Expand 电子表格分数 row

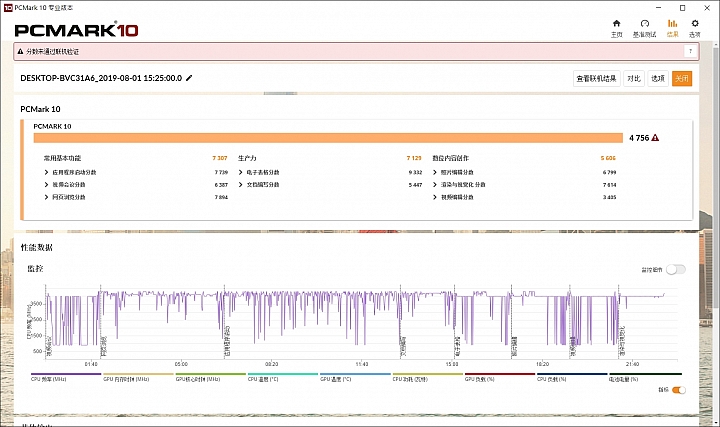click(x=241, y=172)
